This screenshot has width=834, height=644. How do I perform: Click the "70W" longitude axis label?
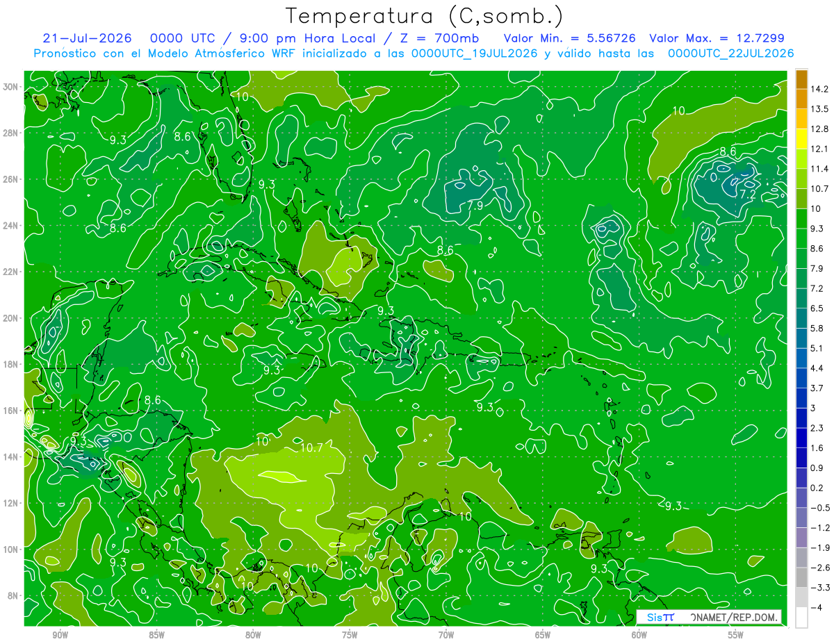coord(446,635)
